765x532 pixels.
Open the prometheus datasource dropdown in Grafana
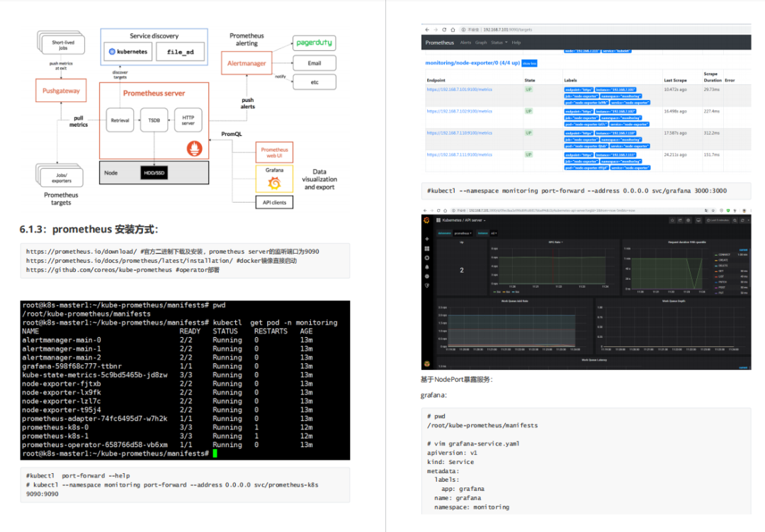(x=463, y=233)
